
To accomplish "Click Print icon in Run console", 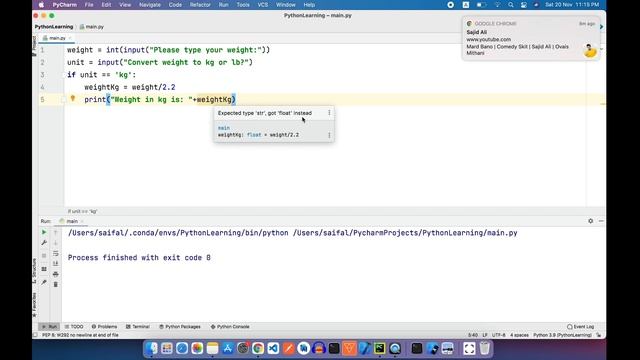I will [56, 274].
